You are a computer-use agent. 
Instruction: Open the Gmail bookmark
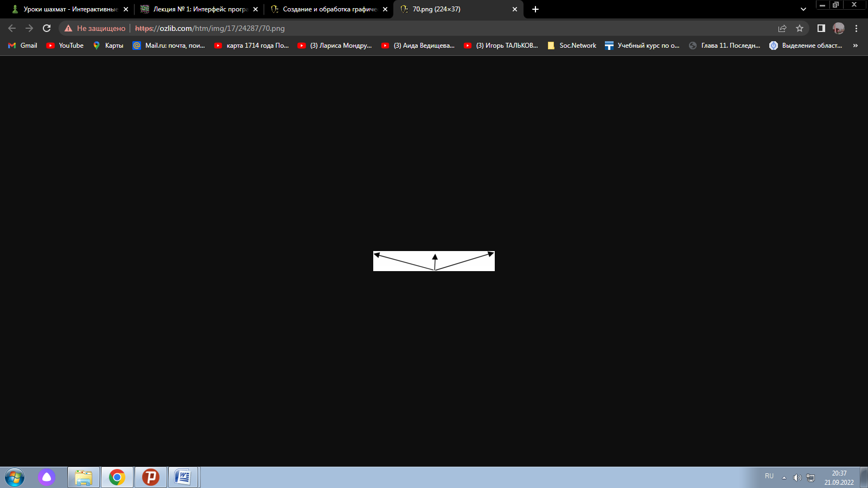tap(23, 46)
